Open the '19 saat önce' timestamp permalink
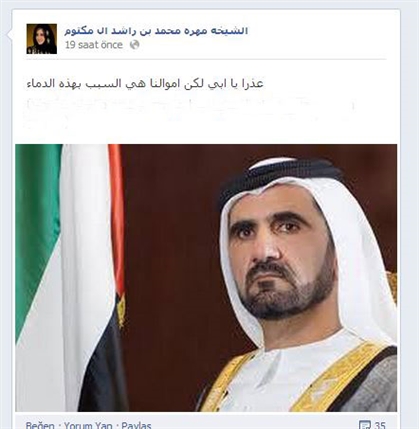 [x=94, y=45]
